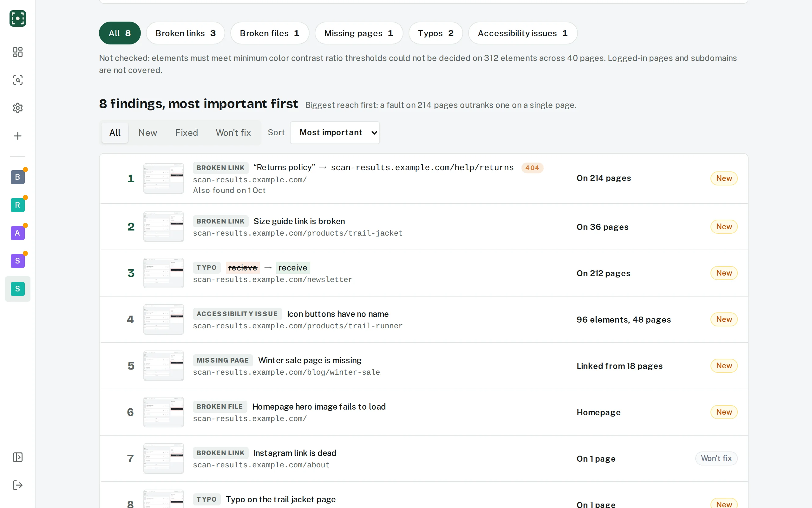Click New badge on the recieve typo row
The height and width of the screenshot is (508, 812).
coord(724,273)
